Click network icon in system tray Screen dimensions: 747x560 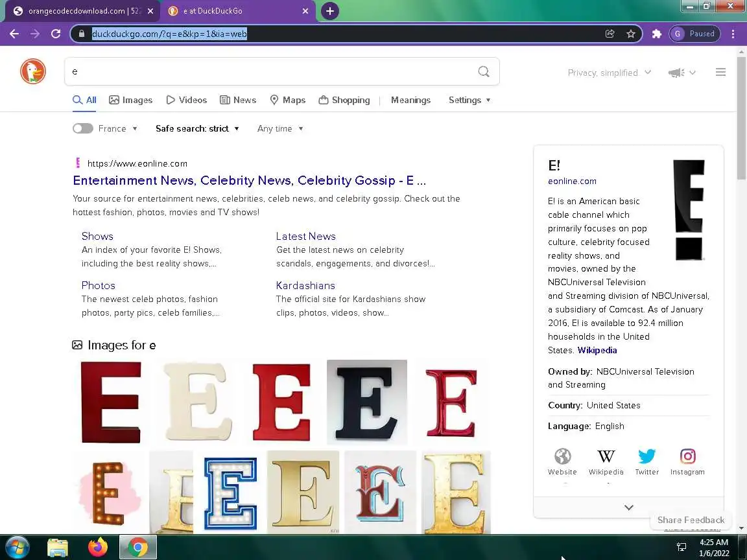[x=682, y=547]
